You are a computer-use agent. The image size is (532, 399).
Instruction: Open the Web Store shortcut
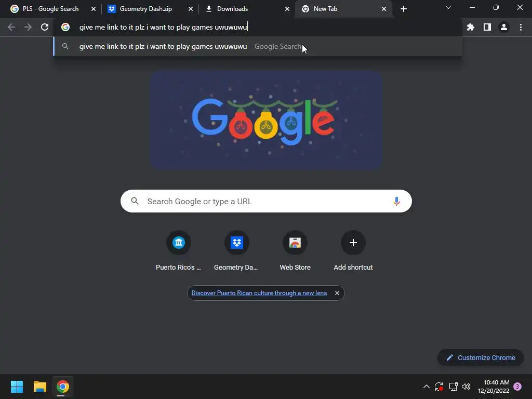click(x=295, y=250)
